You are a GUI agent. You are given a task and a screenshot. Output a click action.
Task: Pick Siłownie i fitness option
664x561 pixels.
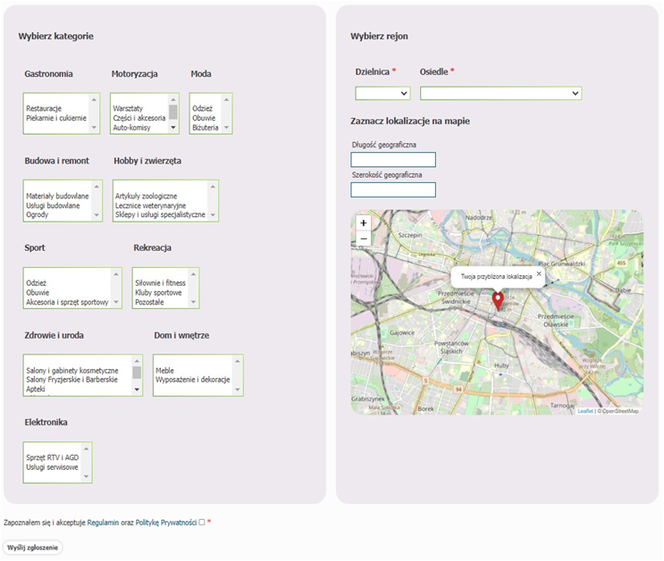(x=160, y=282)
